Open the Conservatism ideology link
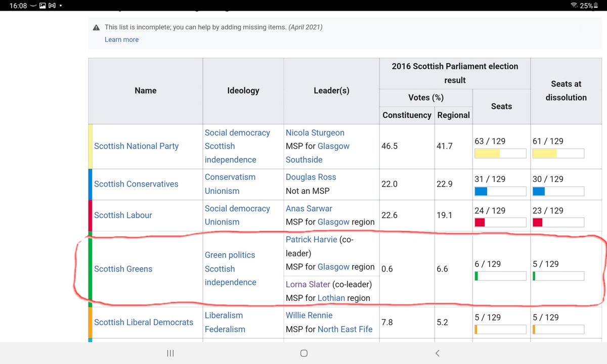The width and height of the screenshot is (607, 364). click(230, 177)
